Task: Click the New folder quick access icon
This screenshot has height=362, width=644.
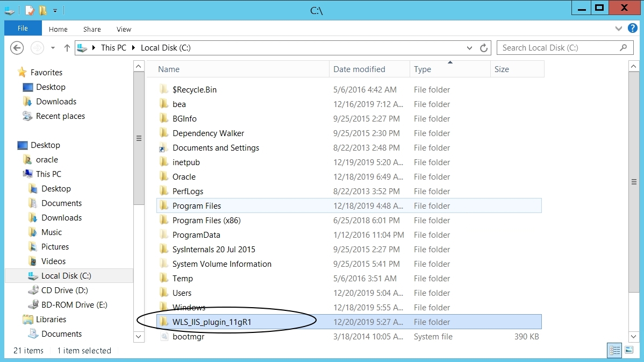Action: 42,10
